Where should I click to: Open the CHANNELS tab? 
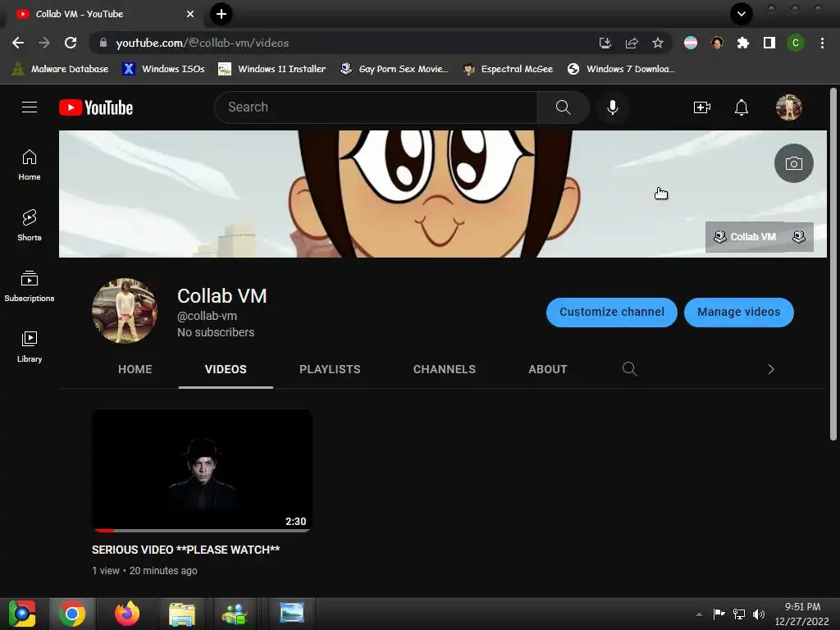pos(444,369)
